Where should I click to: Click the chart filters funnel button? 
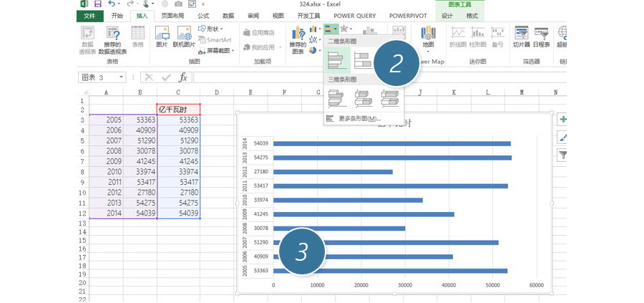(x=562, y=155)
